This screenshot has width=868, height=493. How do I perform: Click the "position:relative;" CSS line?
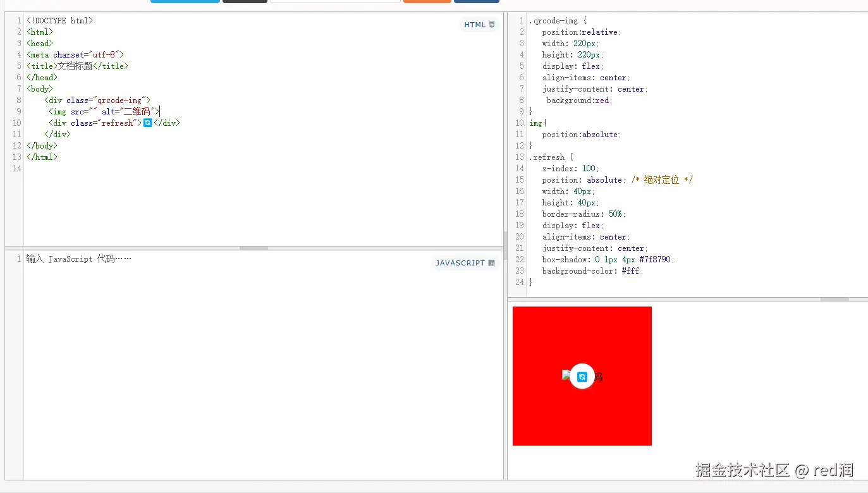pos(582,32)
